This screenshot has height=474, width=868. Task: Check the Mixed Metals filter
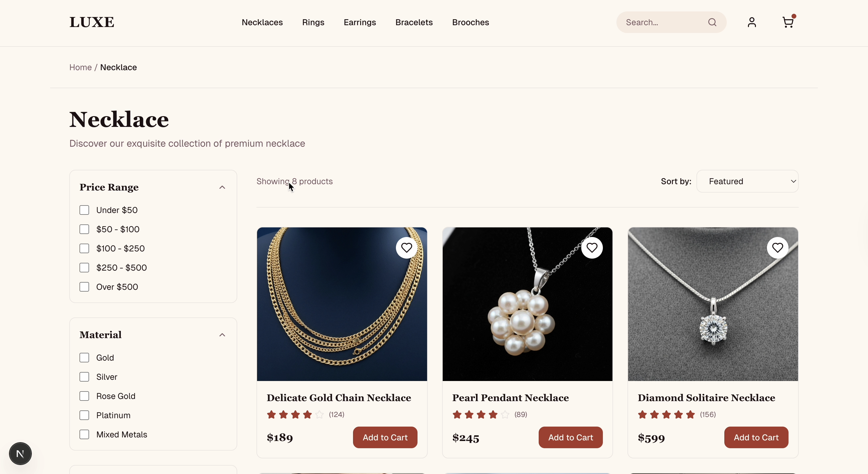coord(84,434)
